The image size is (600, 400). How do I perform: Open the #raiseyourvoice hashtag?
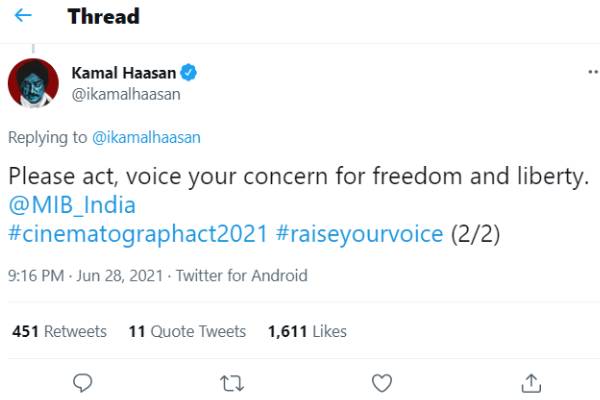pos(359,234)
